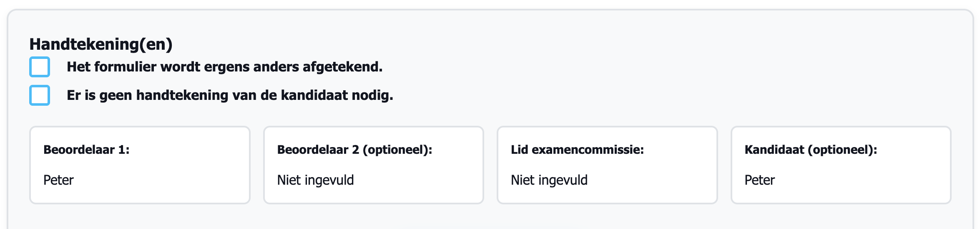The width and height of the screenshot is (980, 229).
Task: Click label text 'Er is geen handtekening van de kandidaat nodig.'
Action: (230, 95)
